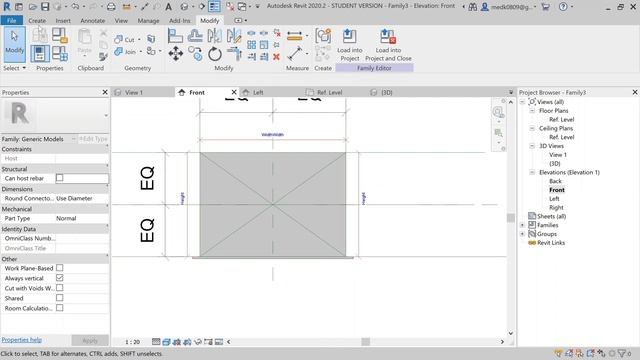Click the visual style icon in view control bar
Screen dimensions: 640x360
(167, 342)
